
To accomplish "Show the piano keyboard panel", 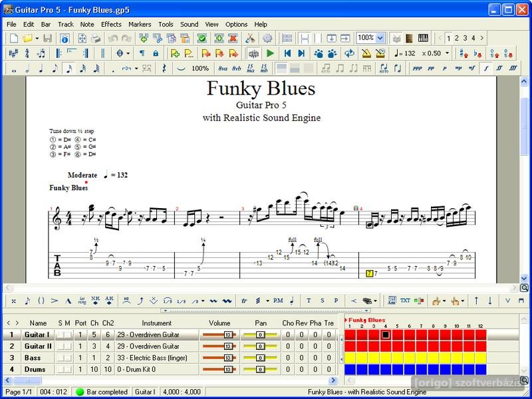I will (423, 38).
